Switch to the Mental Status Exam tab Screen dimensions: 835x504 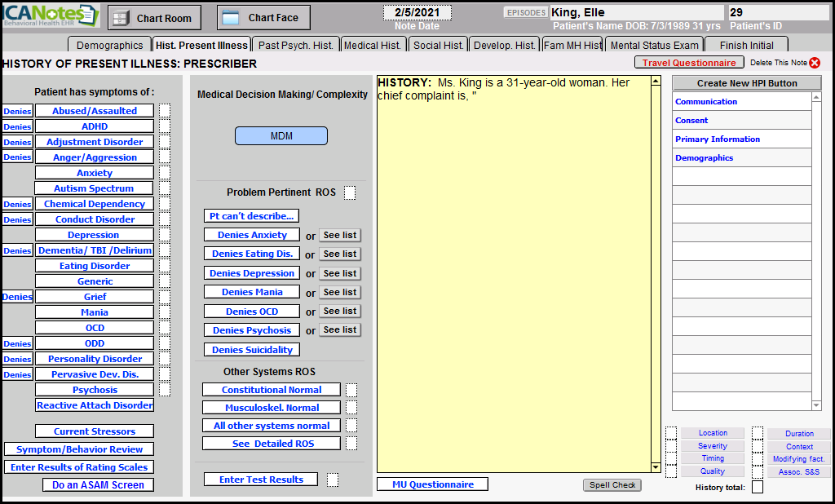(x=654, y=45)
